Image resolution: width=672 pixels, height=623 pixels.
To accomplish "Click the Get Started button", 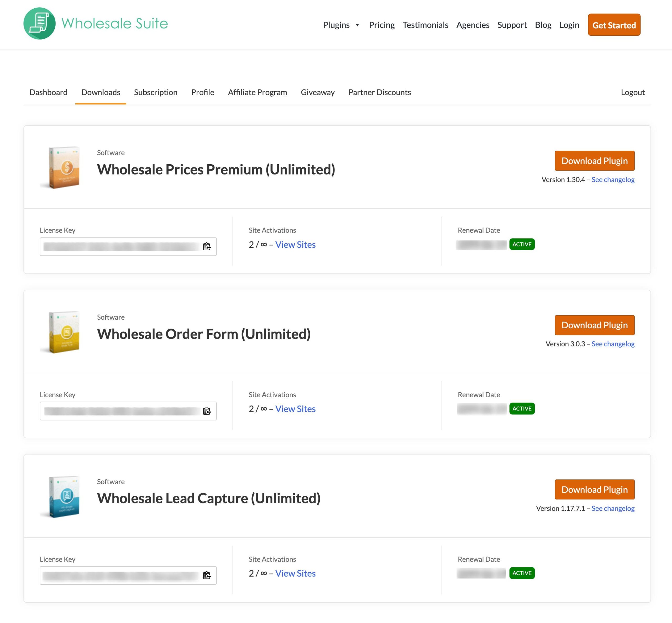I will [x=614, y=25].
